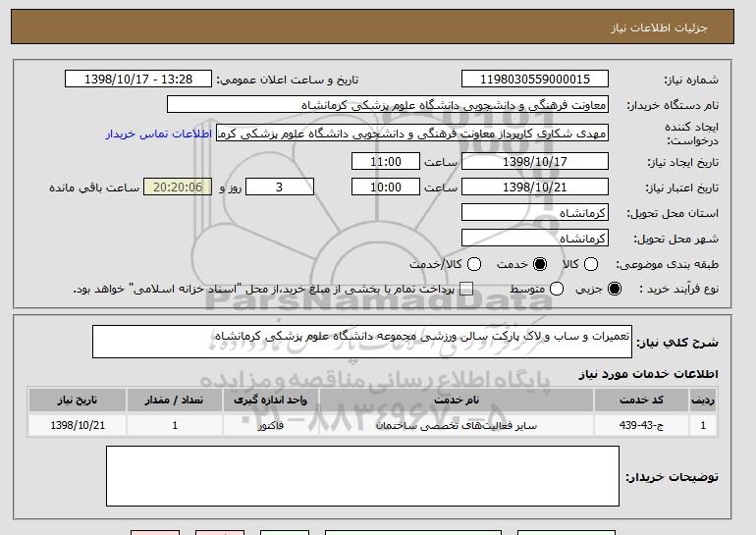This screenshot has width=756, height=535.
Task: Click the creation date field 1398/10/17
Action: pyautogui.click(x=535, y=161)
